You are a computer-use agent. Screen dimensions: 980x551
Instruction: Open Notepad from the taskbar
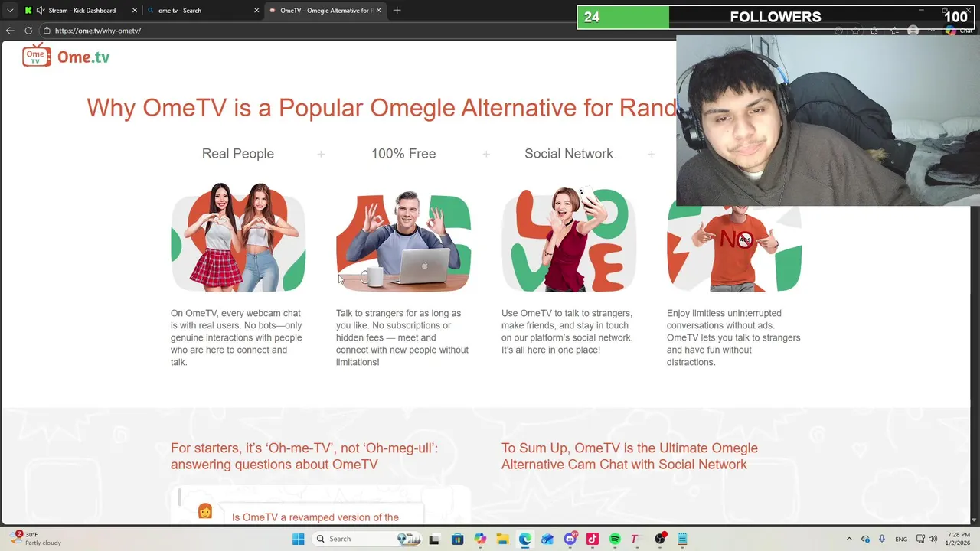coord(682,539)
